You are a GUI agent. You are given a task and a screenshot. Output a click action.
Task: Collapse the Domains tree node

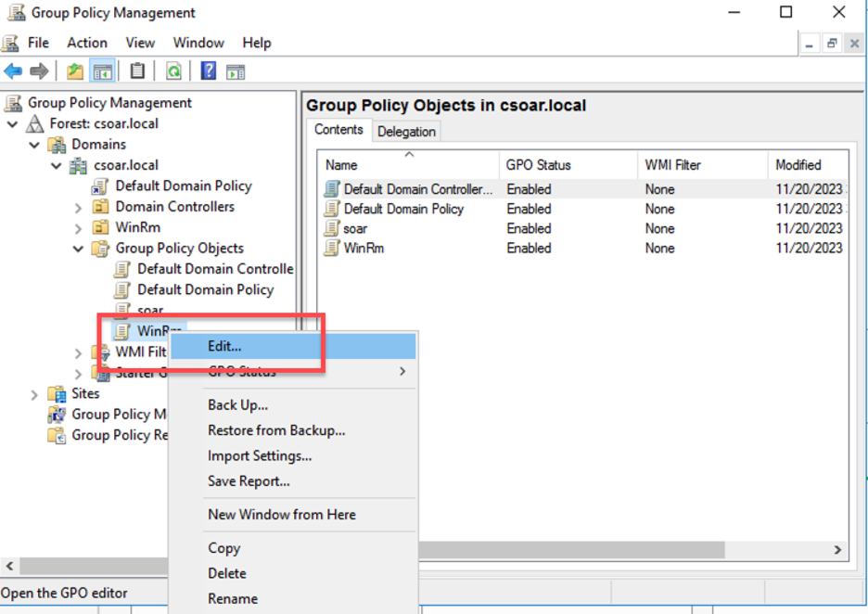pyautogui.click(x=34, y=144)
